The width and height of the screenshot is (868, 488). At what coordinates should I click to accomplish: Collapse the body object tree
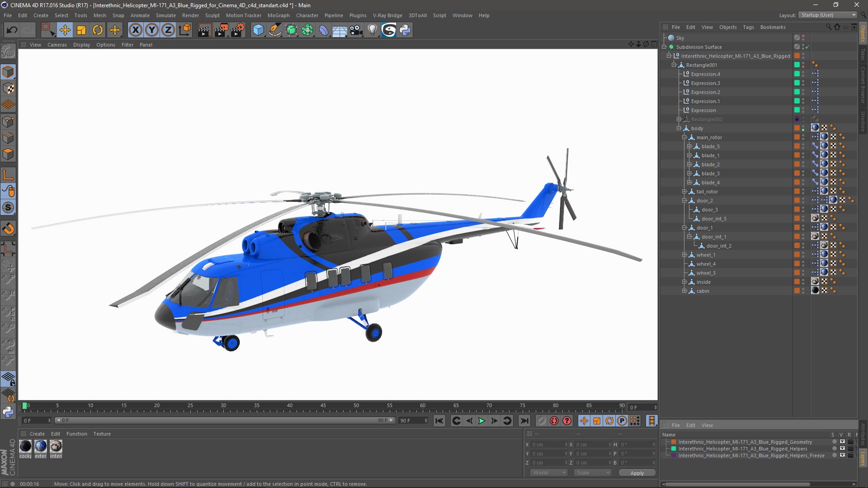679,128
